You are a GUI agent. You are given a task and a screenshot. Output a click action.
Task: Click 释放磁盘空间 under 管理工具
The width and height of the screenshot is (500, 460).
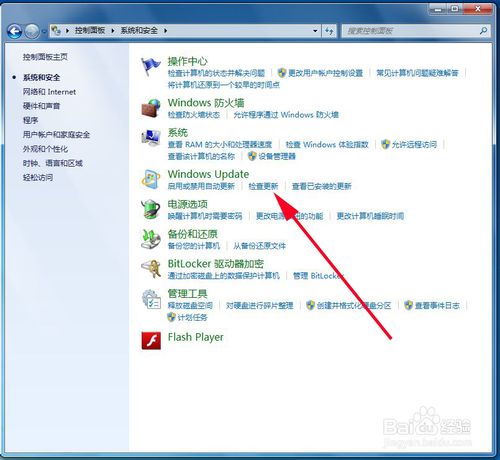(190, 305)
